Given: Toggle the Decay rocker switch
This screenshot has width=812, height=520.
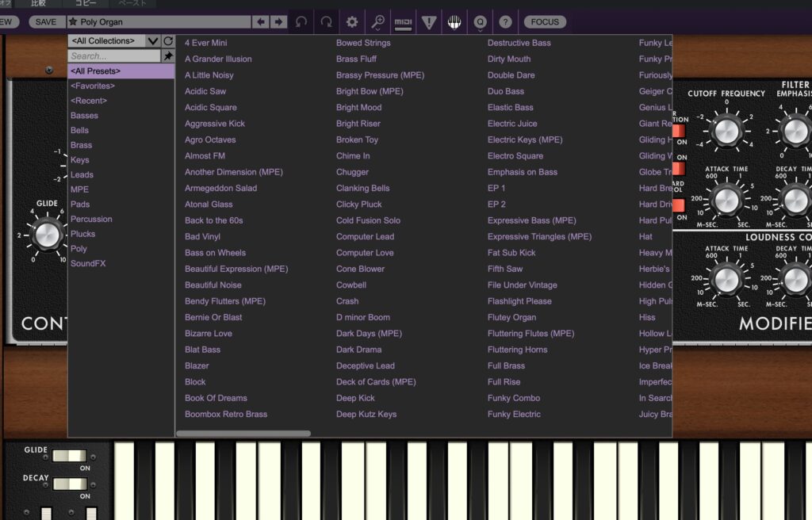Looking at the screenshot, I should click(69, 484).
